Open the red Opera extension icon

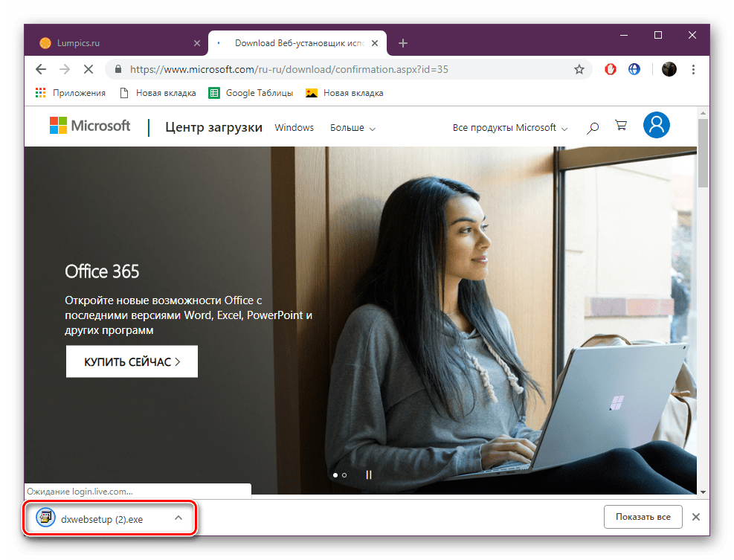[x=610, y=69]
